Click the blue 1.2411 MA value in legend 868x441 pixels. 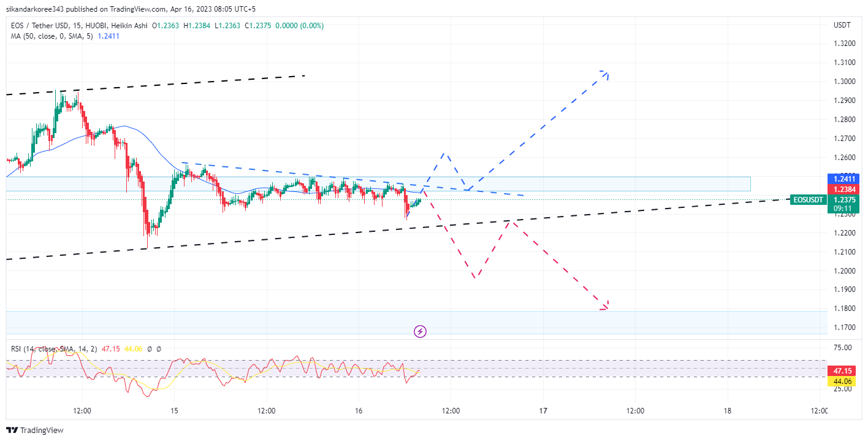click(108, 36)
